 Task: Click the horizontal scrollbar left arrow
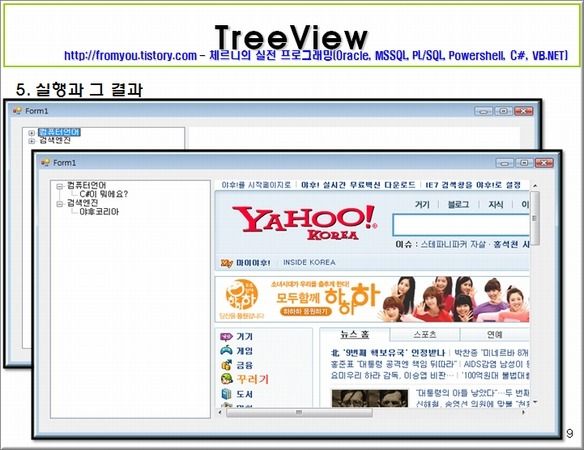coord(220,412)
